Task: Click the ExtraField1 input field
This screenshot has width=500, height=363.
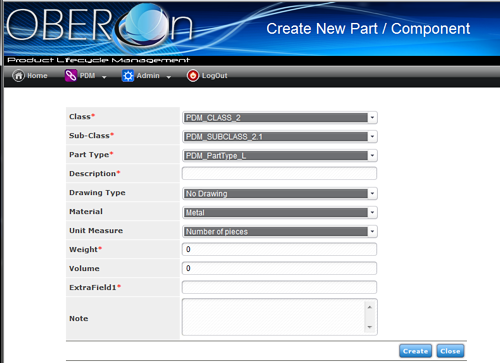Action: tap(279, 287)
